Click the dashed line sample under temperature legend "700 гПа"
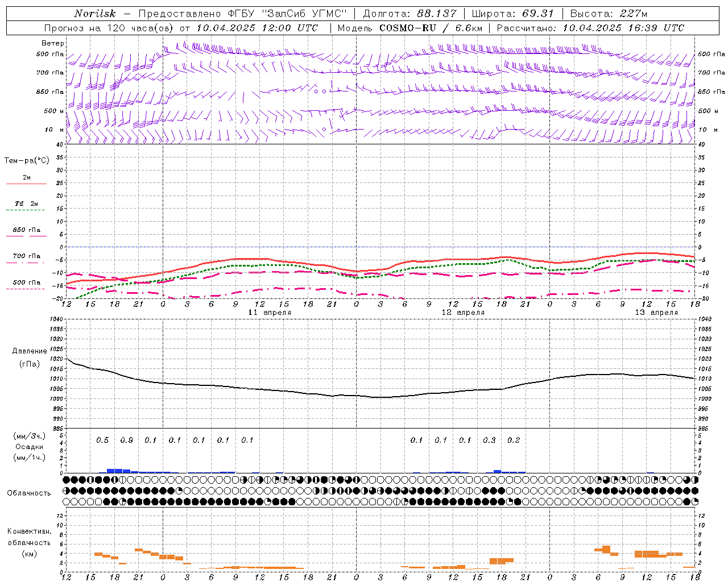 click(x=25, y=263)
